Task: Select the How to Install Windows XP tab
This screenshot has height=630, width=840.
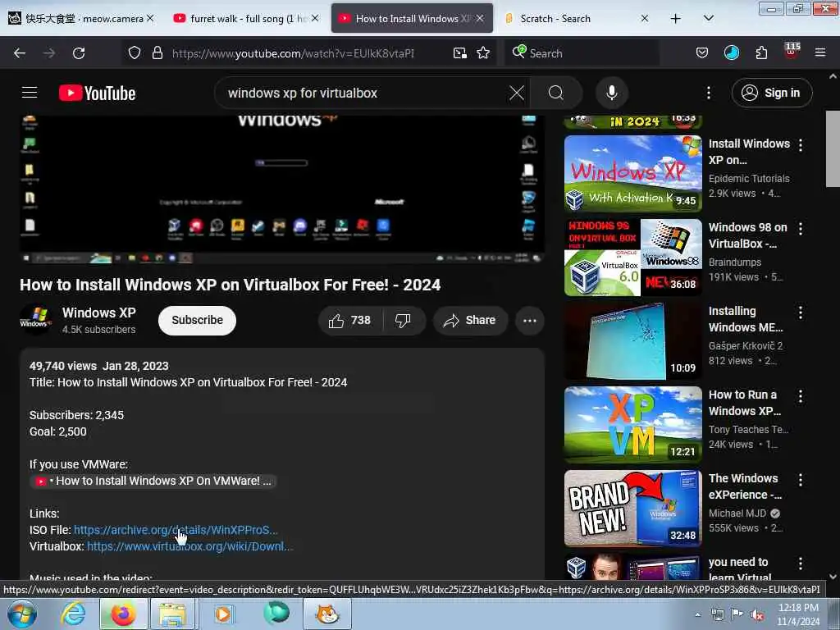Action: (x=412, y=19)
